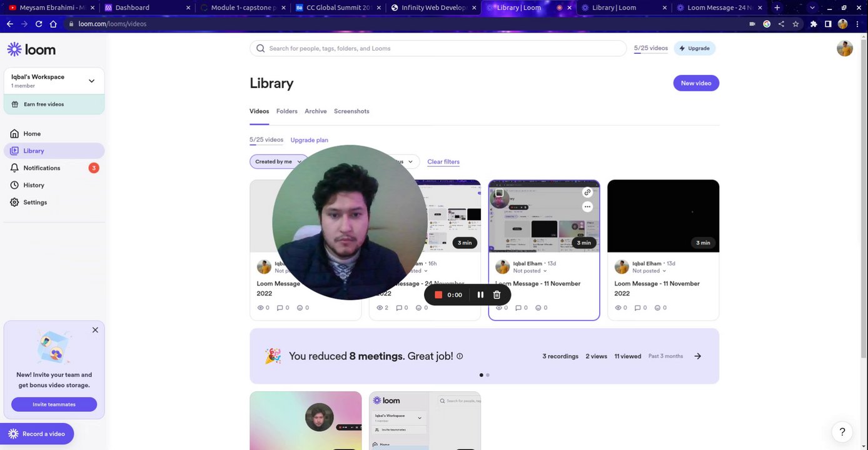Open the all-black video thumbnail

[663, 216]
